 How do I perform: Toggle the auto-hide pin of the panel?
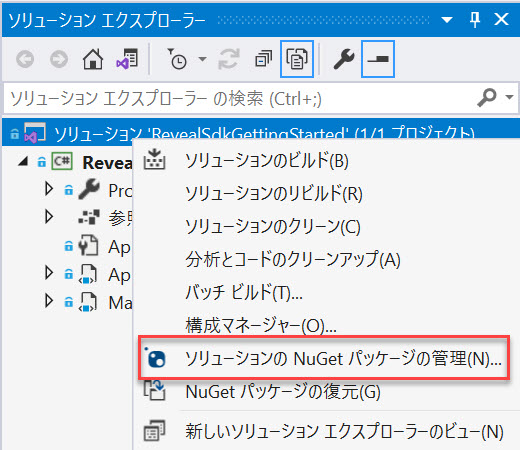tap(475, 19)
